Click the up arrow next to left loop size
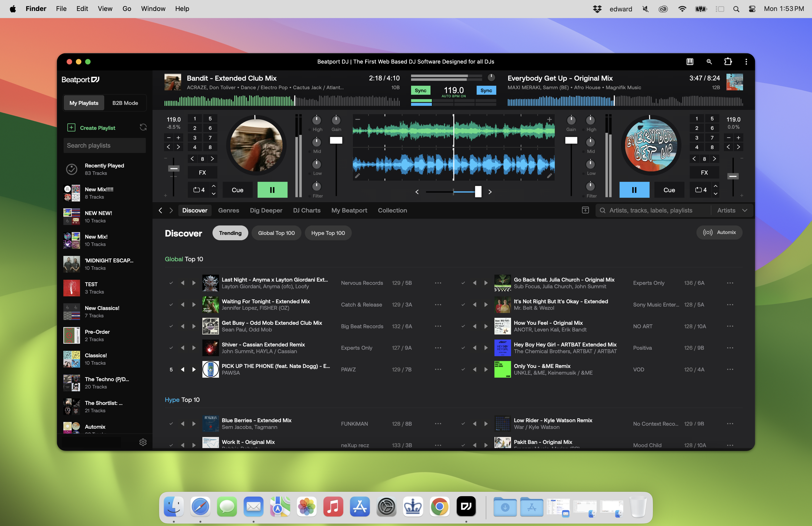This screenshot has width=812, height=526. (213, 186)
